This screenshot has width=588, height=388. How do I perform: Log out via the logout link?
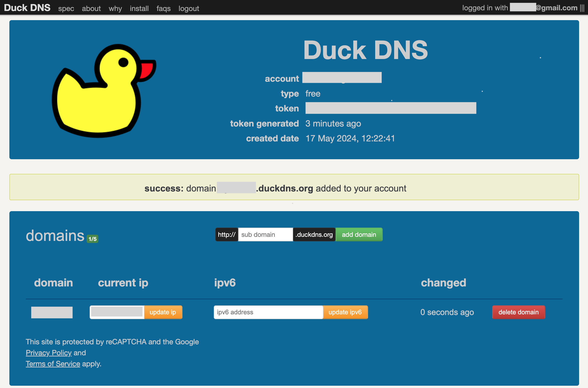[189, 9]
